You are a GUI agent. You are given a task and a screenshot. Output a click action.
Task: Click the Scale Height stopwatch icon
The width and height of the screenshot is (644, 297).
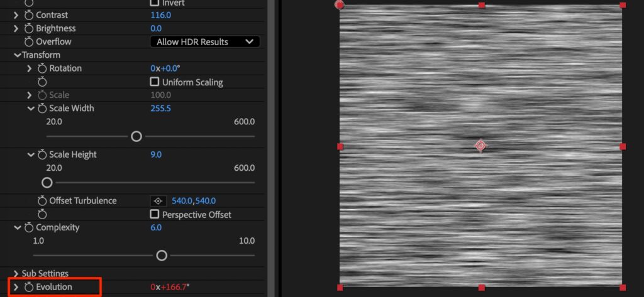coord(42,154)
